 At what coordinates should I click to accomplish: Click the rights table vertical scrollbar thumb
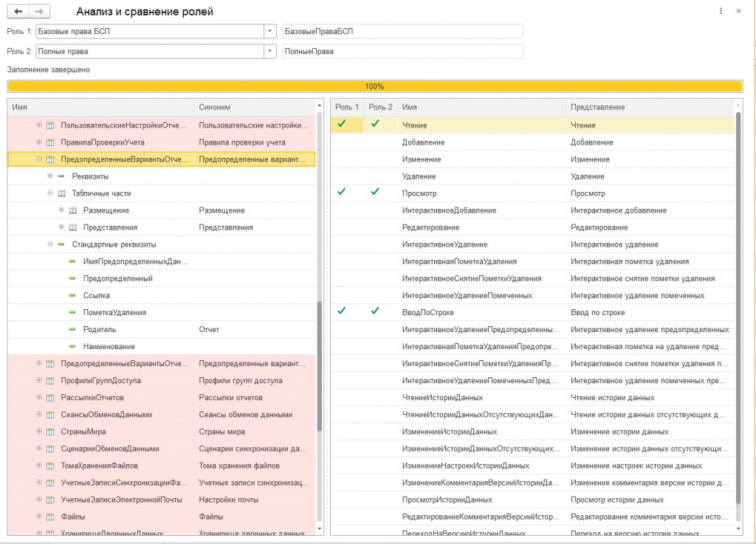pos(738,309)
